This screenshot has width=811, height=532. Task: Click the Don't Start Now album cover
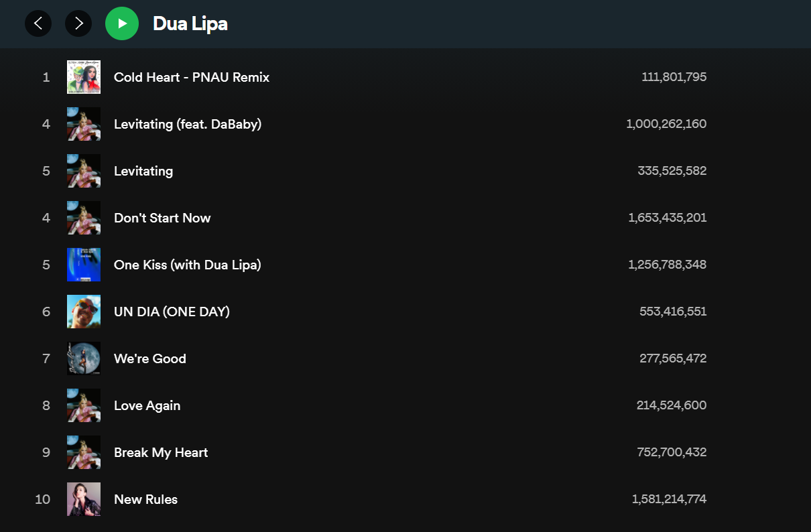pyautogui.click(x=84, y=218)
